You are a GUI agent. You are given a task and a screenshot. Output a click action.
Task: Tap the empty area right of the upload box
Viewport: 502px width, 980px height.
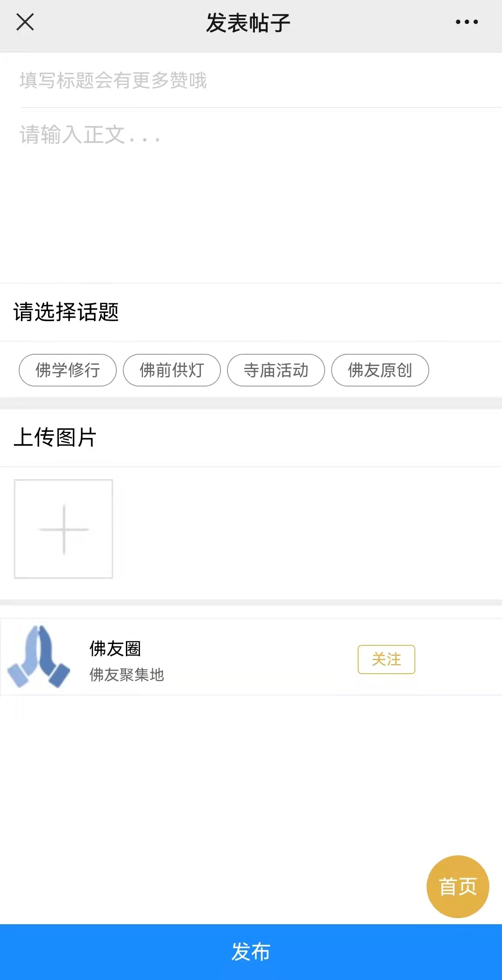[305, 529]
